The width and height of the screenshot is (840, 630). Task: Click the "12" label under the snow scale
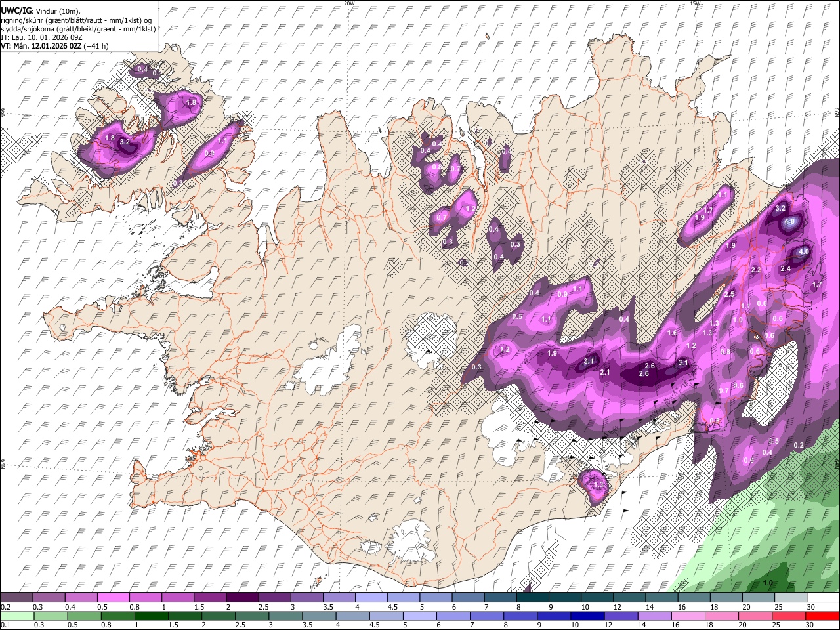point(618,607)
